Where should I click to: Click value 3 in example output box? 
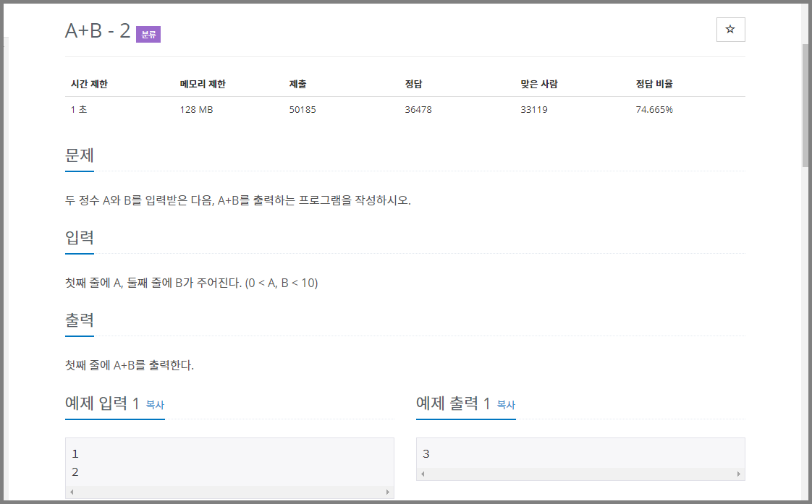pyautogui.click(x=426, y=454)
